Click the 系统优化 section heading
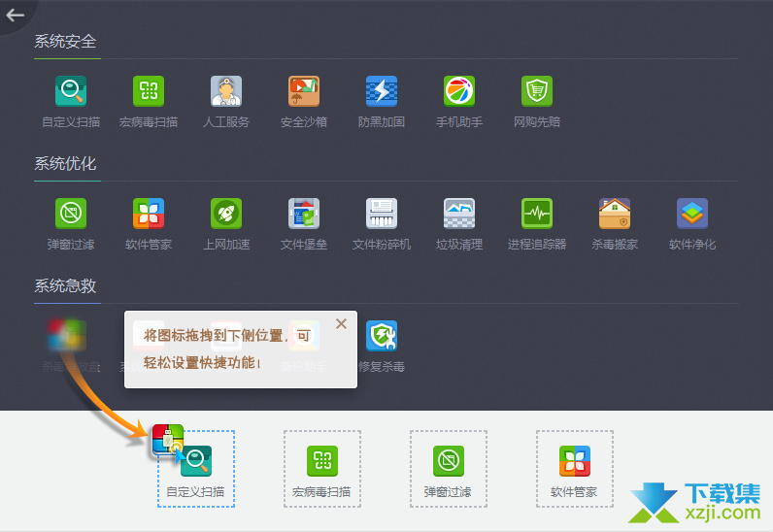 pyautogui.click(x=65, y=164)
